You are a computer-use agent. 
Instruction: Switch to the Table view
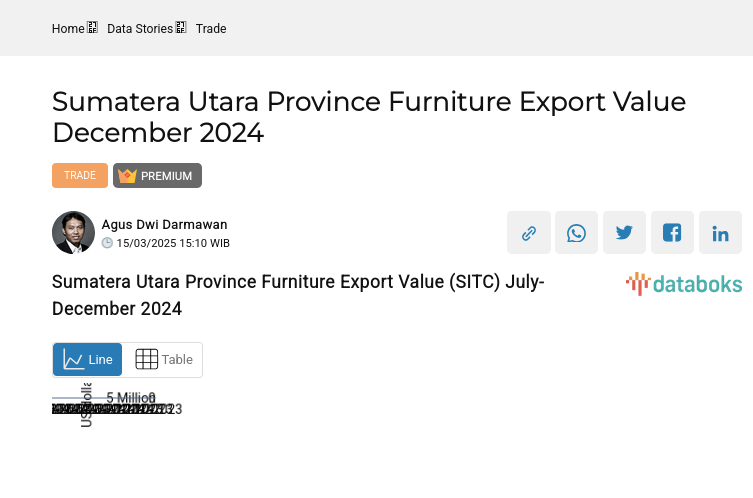pos(163,360)
